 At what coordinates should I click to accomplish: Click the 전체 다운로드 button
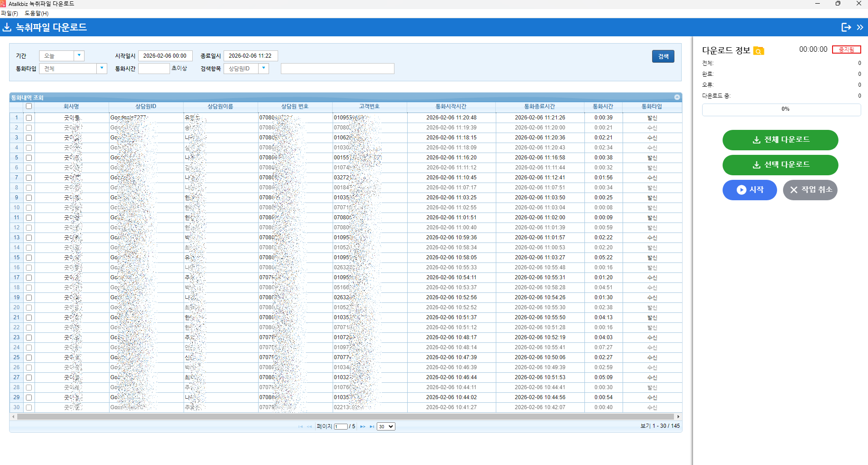[x=780, y=140]
